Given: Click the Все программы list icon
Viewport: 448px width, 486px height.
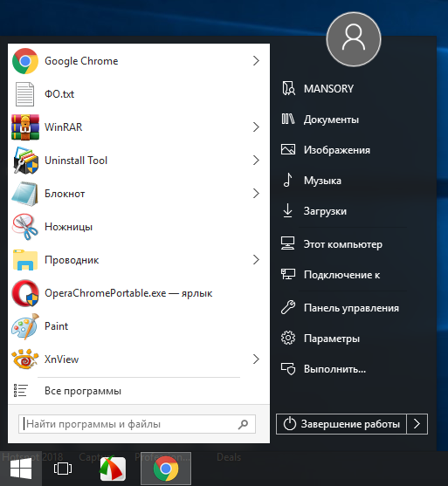Looking at the screenshot, I should point(20,391).
